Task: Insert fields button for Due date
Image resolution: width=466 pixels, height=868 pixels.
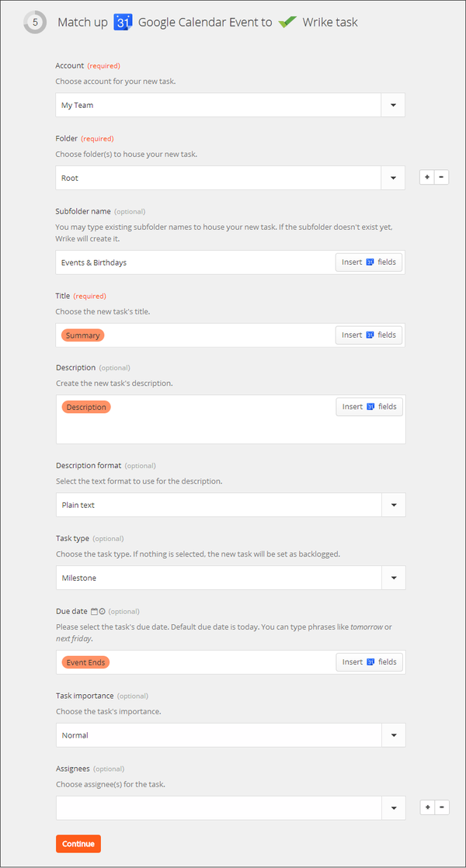Action: pos(369,662)
